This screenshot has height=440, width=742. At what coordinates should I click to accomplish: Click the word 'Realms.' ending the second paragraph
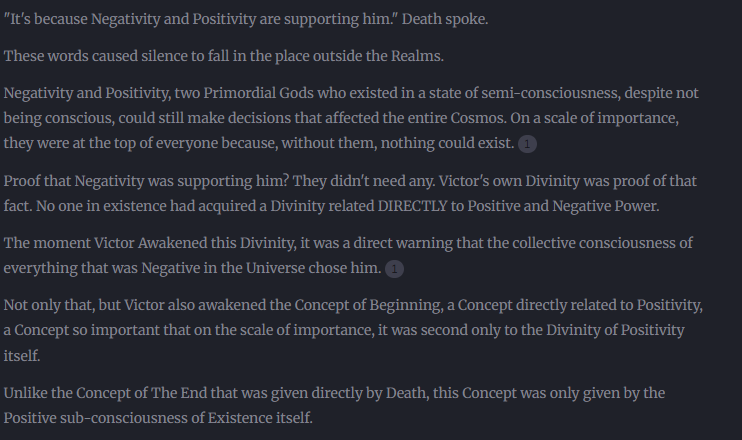417,56
